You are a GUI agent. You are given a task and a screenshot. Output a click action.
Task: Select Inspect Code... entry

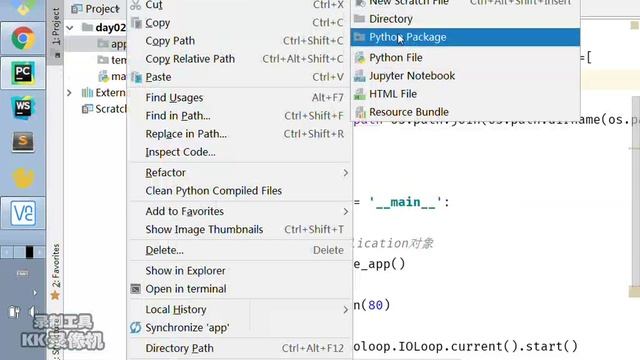coord(240,152)
